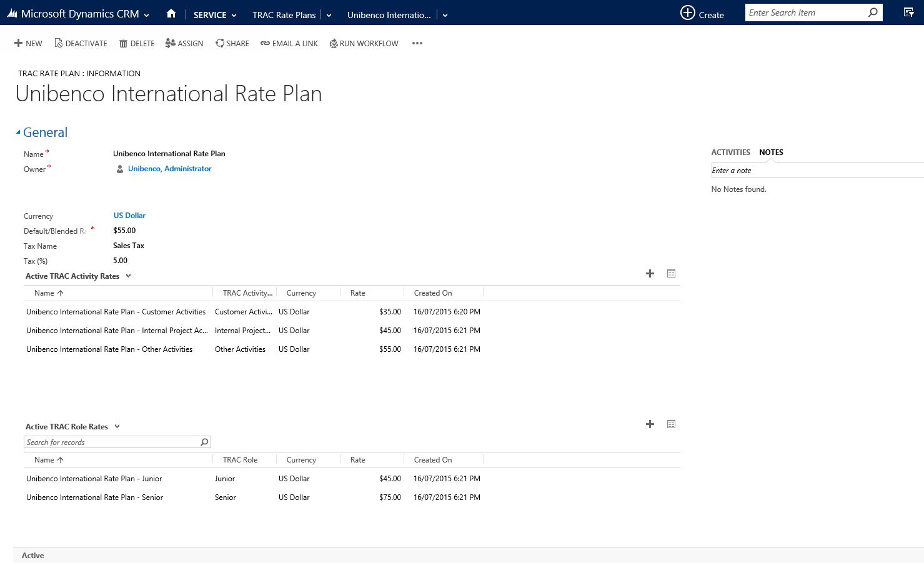Viewport: 924px width, 565px height.
Task: Click the Senior TRAC Role cell
Action: point(226,497)
